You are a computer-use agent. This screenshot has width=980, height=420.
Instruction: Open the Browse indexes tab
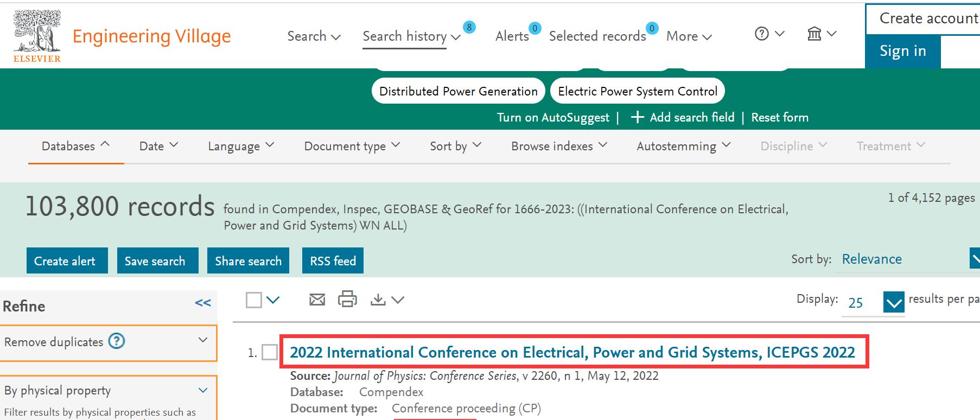click(559, 146)
